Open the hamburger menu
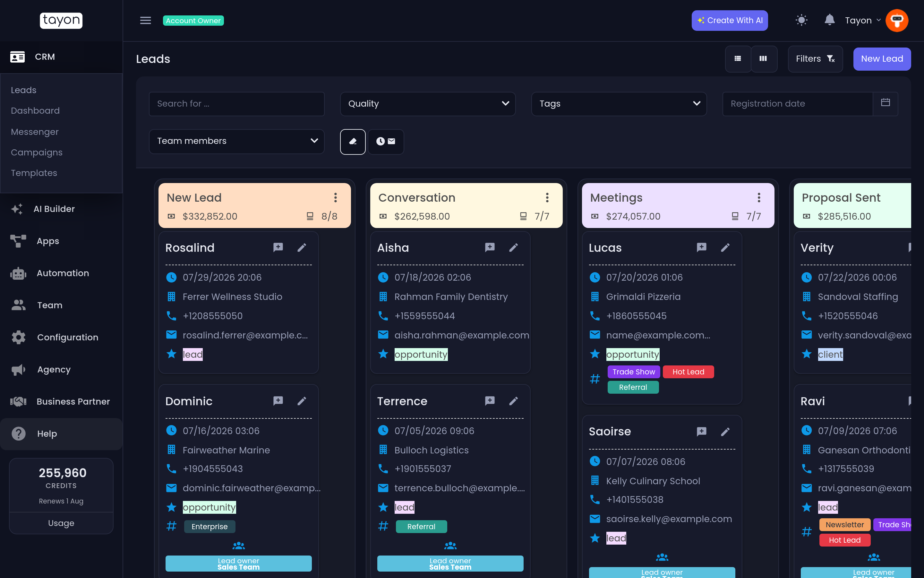This screenshot has width=924, height=578. point(145,20)
